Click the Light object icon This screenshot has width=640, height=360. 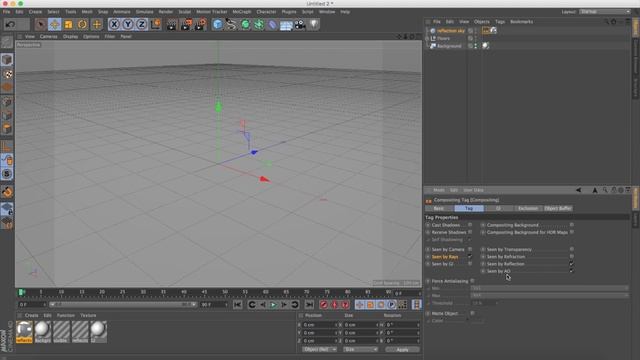point(314,24)
